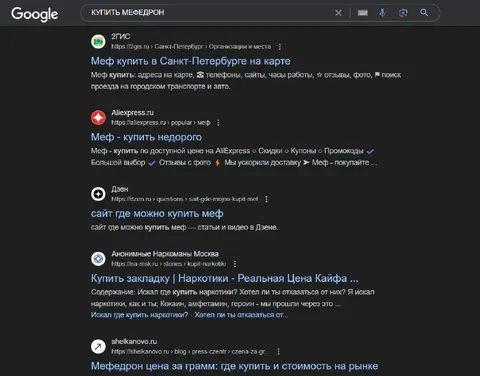
Task: Click the shelkanovo.ru arrow favicon
Action: 98,347
